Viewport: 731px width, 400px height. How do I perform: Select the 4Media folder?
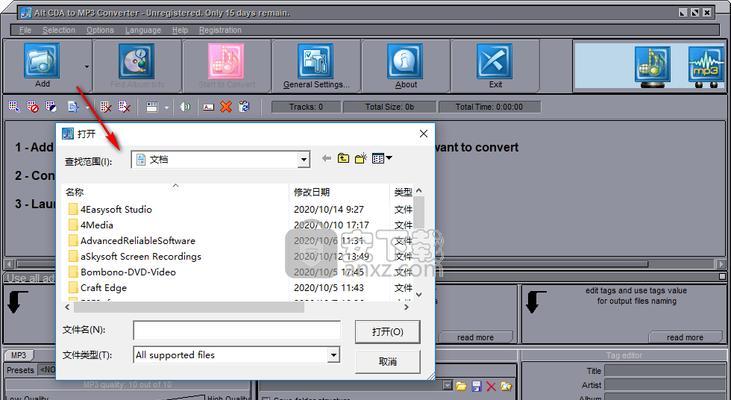coord(96,225)
